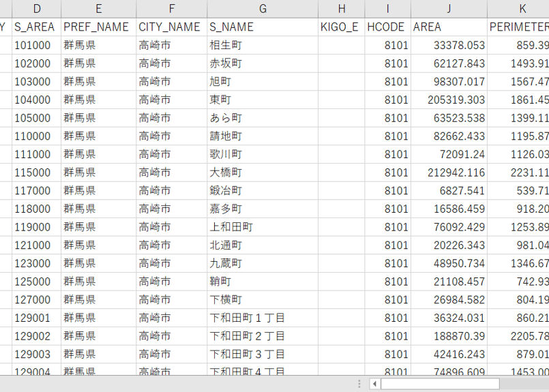Image resolution: width=549 pixels, height=392 pixels.
Task: Select AREA value 21108.457
Action: point(449,282)
